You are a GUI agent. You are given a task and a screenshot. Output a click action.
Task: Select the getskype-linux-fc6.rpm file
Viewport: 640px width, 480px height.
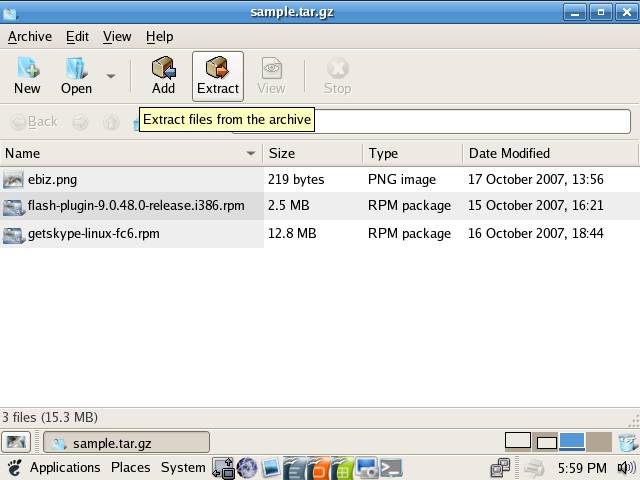(x=93, y=234)
